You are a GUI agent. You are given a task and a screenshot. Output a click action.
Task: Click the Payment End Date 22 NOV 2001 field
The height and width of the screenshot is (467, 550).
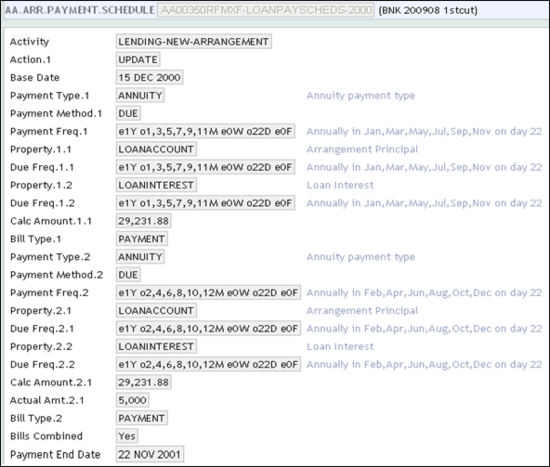click(149, 454)
